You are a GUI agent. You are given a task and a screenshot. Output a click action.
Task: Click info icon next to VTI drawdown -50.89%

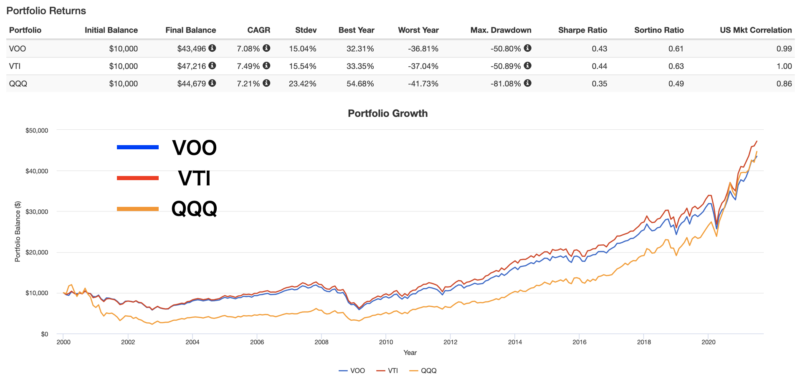pyautogui.click(x=528, y=66)
